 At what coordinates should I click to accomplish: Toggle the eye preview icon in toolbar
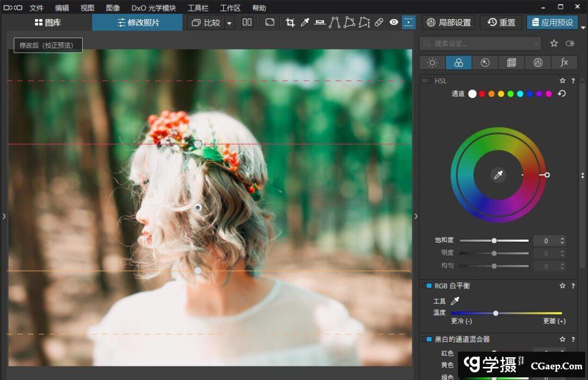394,22
